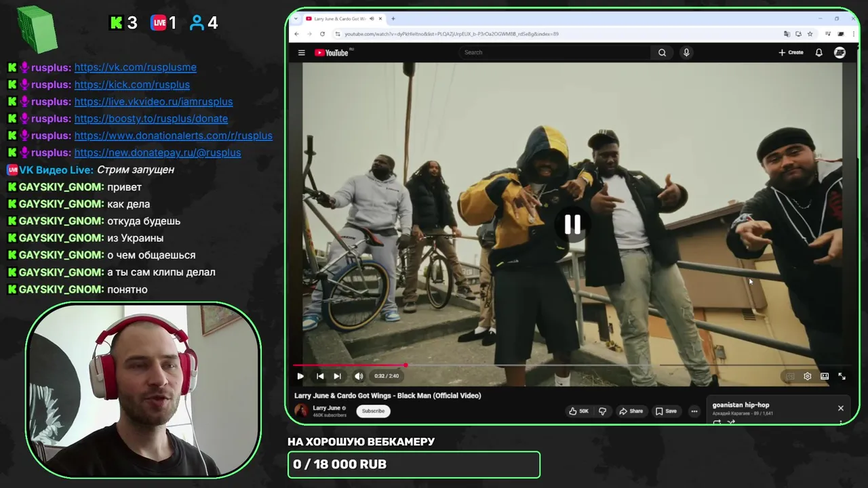Share the Black Man video

pos(631,411)
